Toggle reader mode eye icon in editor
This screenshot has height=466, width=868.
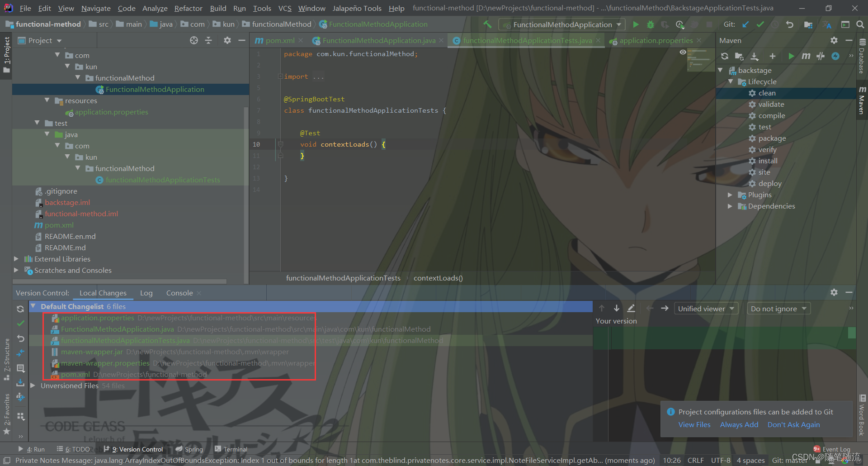[x=683, y=52]
